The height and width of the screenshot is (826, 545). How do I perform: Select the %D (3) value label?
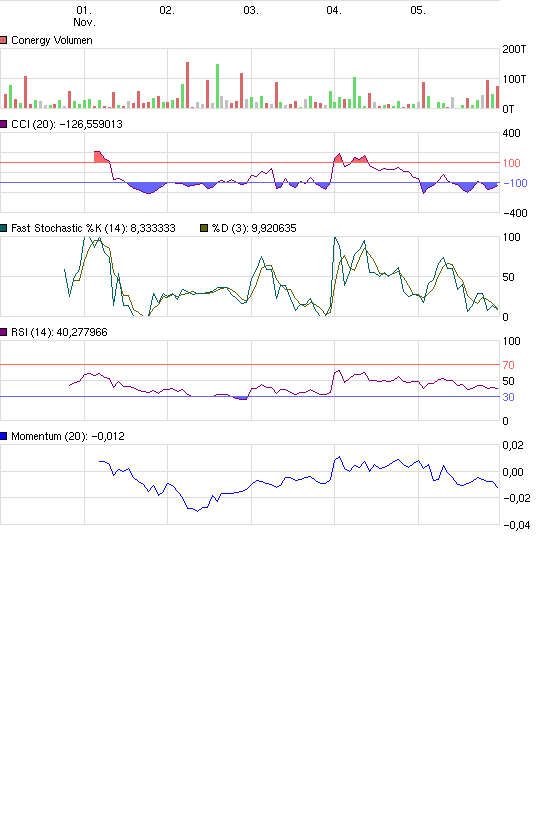pos(254,228)
